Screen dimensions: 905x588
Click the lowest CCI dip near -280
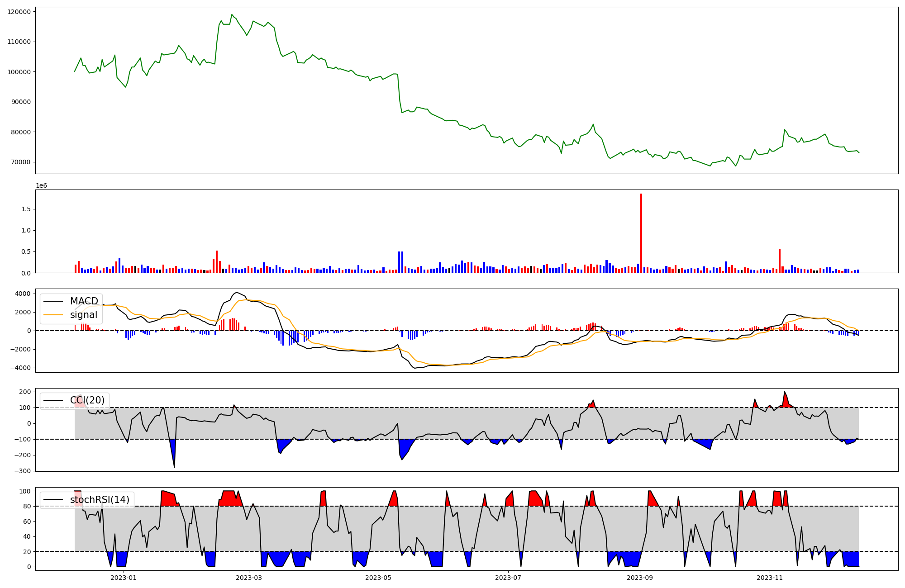(x=174, y=467)
